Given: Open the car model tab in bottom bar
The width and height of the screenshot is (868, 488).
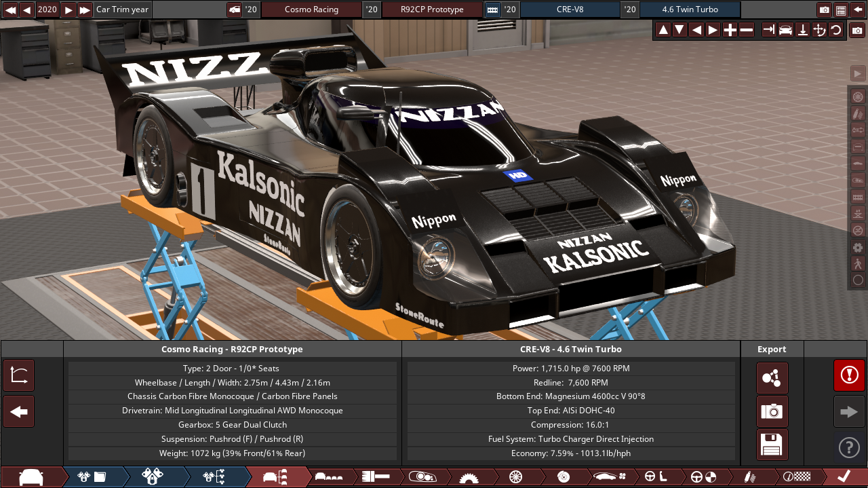Looking at the screenshot, I should (x=32, y=476).
